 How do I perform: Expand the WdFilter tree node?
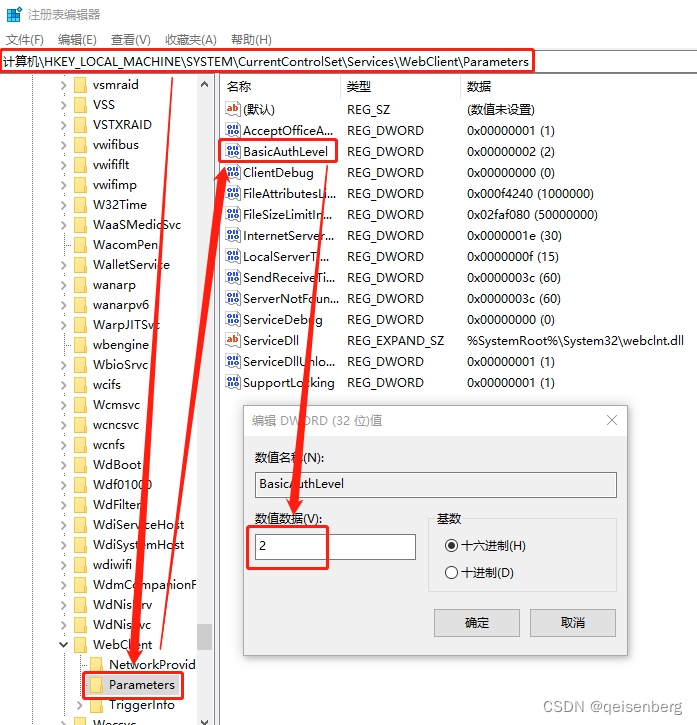[x=63, y=505]
